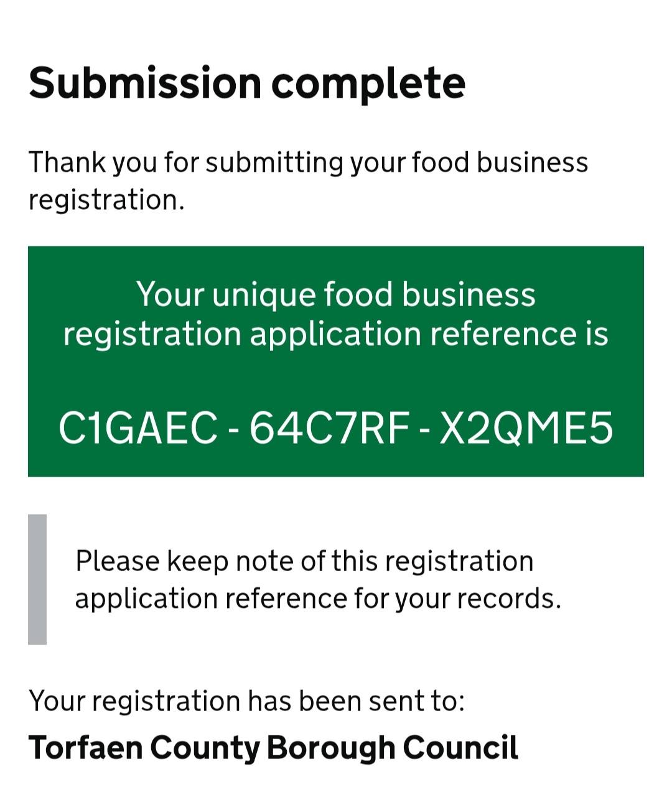Click "Your registration has been sent to:" text
The image size is (672, 797).
coord(246,701)
